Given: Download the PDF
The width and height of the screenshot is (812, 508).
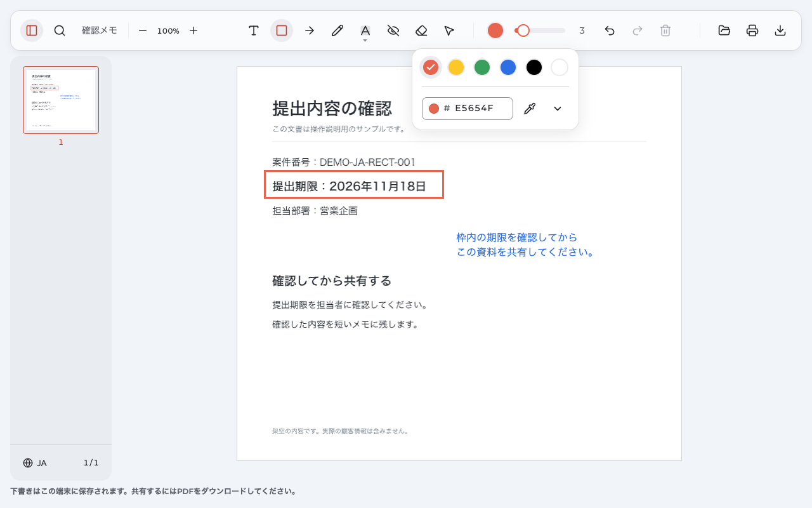Looking at the screenshot, I should click(x=780, y=30).
